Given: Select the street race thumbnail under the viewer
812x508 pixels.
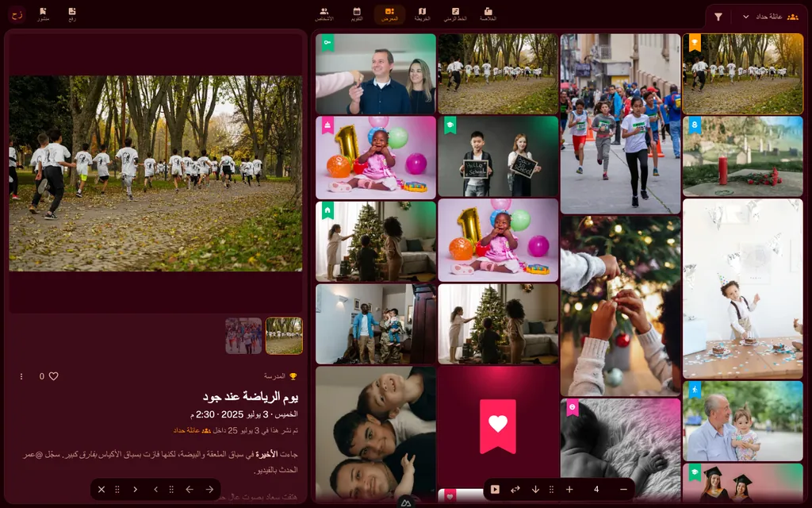Looking at the screenshot, I should pyautogui.click(x=244, y=336).
